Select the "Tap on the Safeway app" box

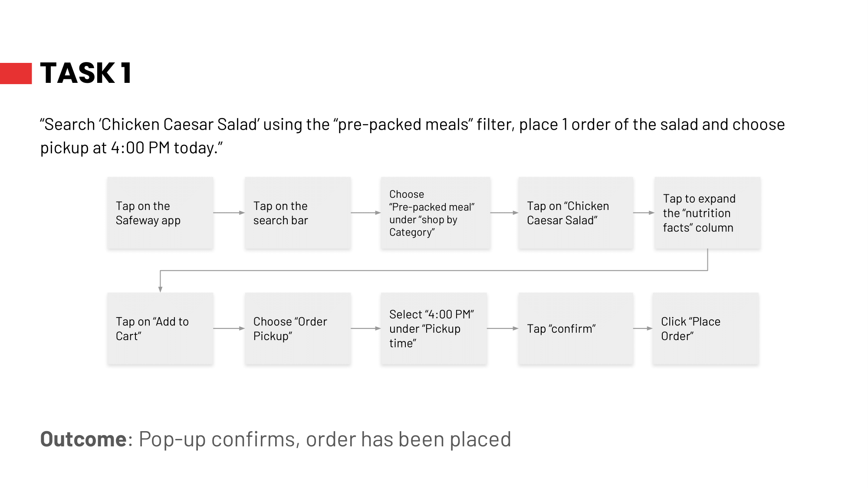[x=160, y=213]
